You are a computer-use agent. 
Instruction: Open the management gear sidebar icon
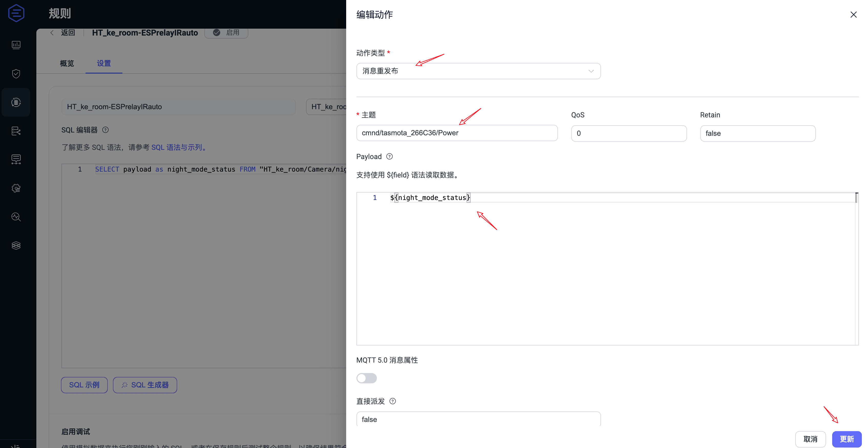pyautogui.click(x=16, y=188)
